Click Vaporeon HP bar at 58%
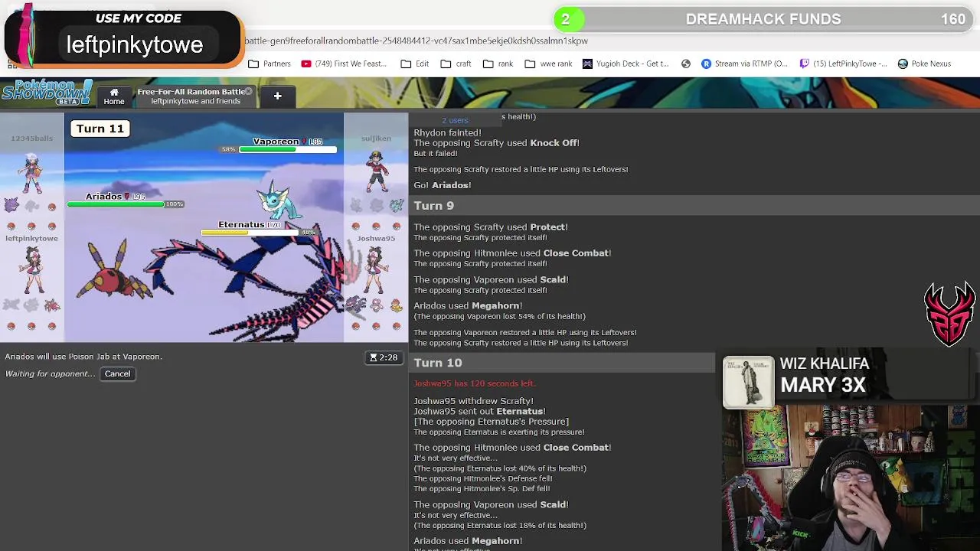This screenshot has width=980, height=551. coord(287,149)
